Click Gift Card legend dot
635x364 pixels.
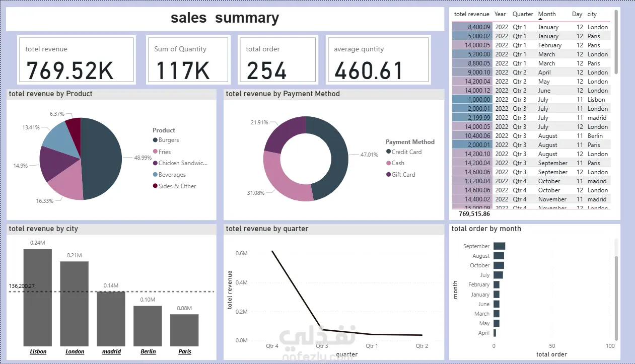pos(388,175)
